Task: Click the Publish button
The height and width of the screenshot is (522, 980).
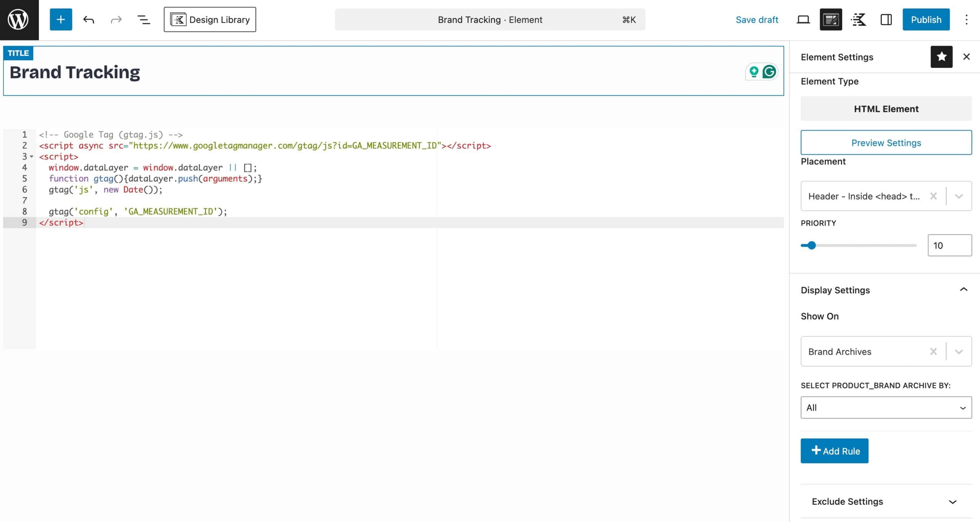Action: point(926,19)
